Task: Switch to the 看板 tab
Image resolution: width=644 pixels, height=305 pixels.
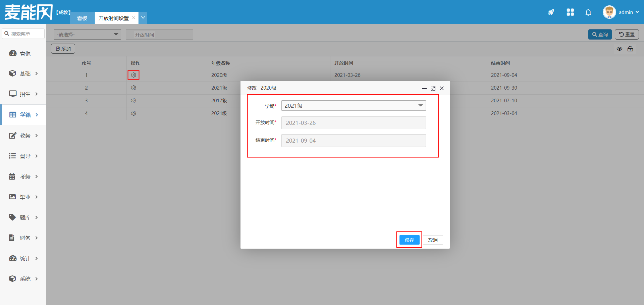Action: point(82,18)
